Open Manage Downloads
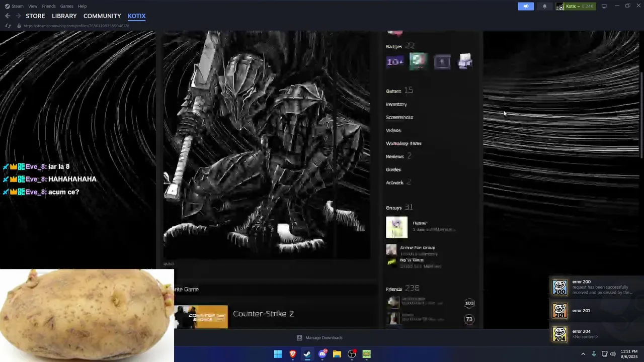Viewport: 644px width, 362px height. click(x=319, y=338)
